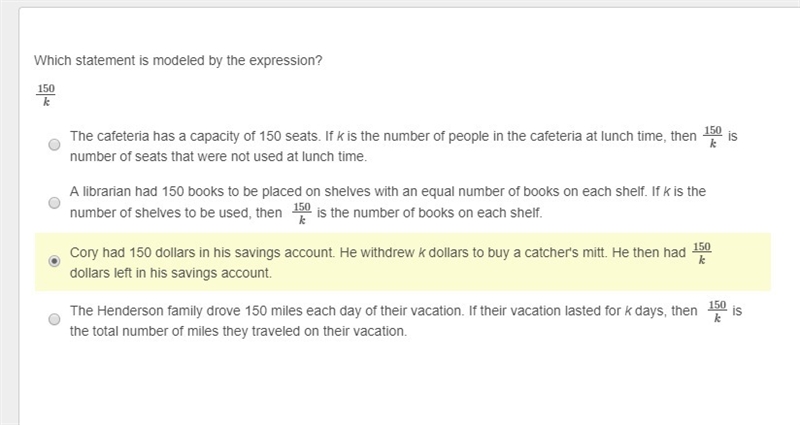Pick the Henderson family vacation radio button
Screen dimensions: 800x425
pos(54,319)
